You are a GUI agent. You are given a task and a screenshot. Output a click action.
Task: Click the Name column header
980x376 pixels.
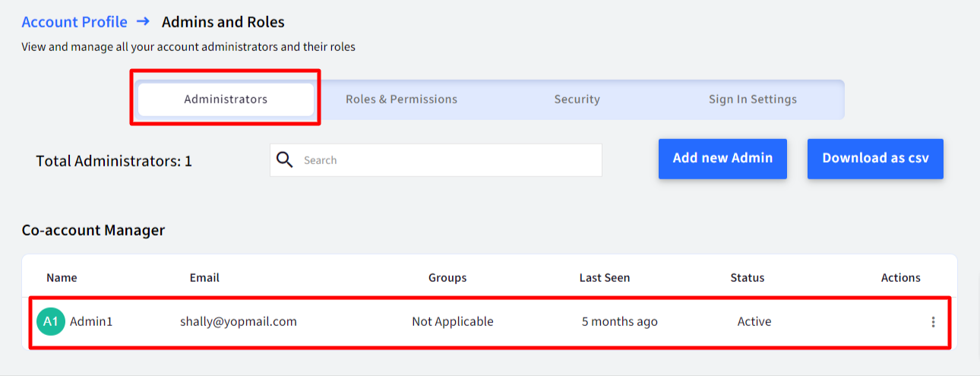[x=62, y=277]
